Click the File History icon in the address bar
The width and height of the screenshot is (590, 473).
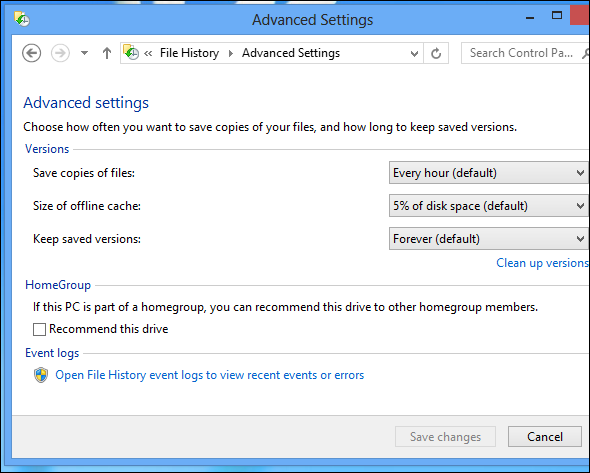point(131,53)
